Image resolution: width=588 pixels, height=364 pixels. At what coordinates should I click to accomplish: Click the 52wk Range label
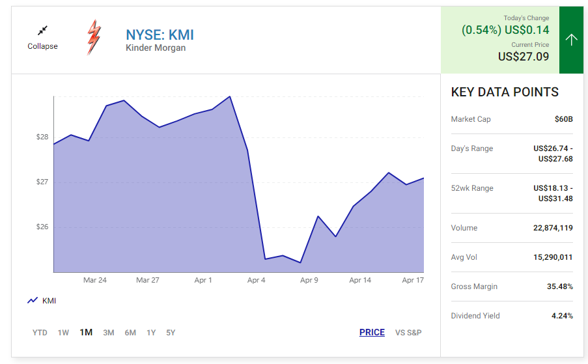point(472,188)
